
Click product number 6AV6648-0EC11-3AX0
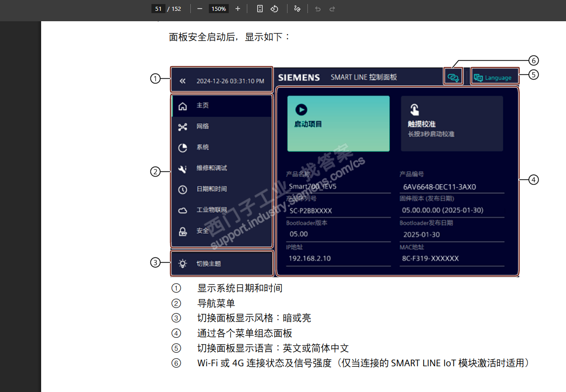click(x=452, y=187)
